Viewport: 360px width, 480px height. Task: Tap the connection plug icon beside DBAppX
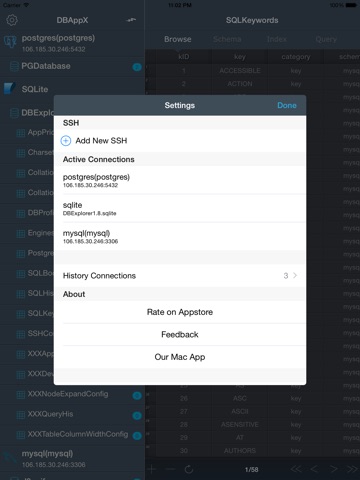tap(131, 20)
